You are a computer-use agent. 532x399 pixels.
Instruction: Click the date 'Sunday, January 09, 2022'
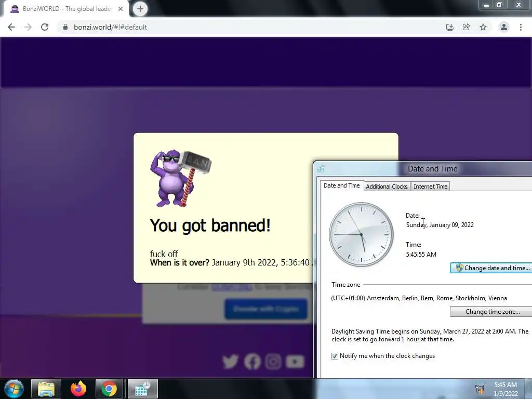[x=440, y=225]
